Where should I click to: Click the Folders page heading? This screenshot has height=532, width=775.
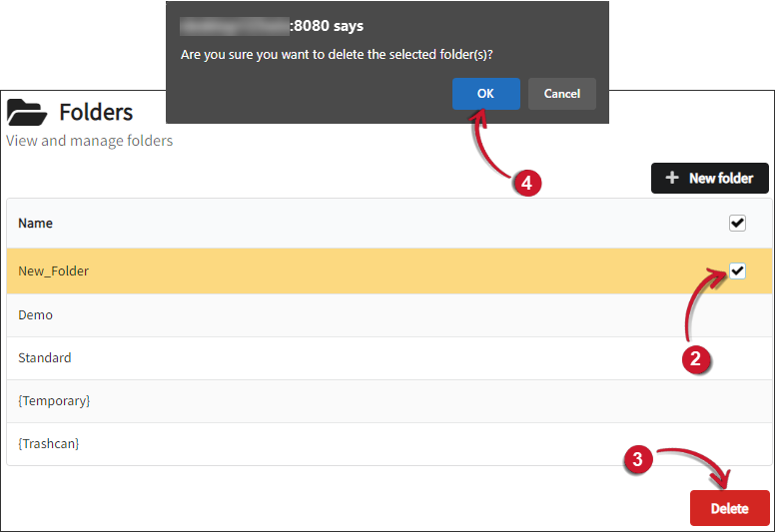point(96,112)
